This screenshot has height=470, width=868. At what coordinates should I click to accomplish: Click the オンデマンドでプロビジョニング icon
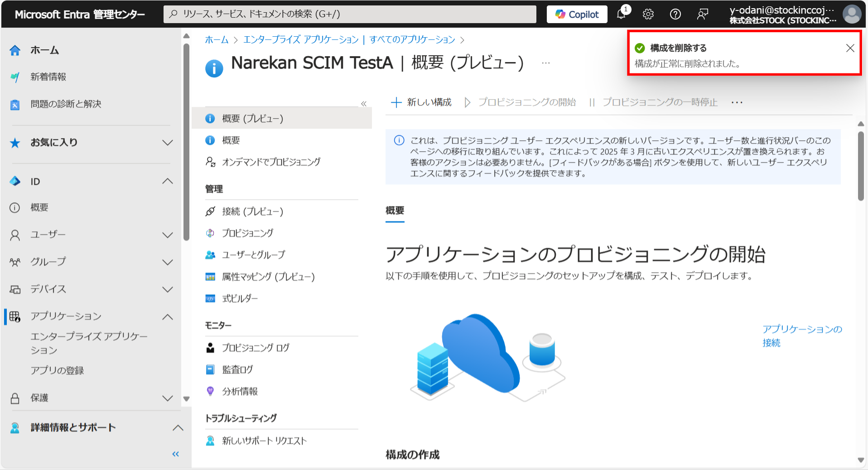pos(210,162)
